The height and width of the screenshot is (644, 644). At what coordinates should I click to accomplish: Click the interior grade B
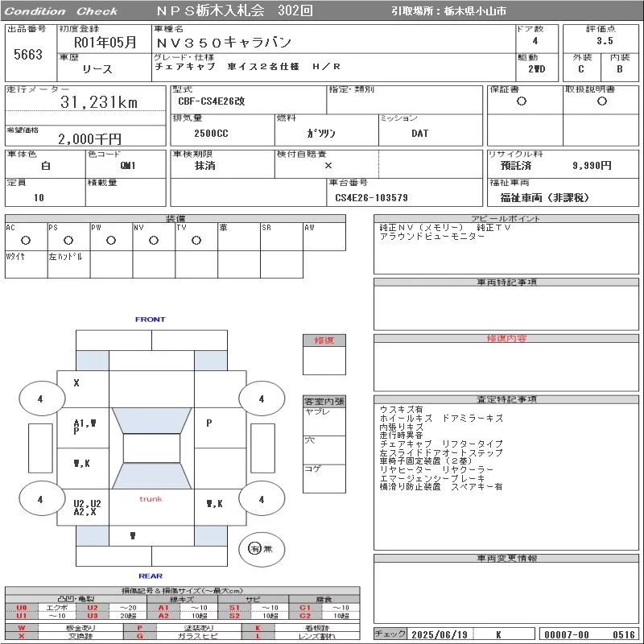[x=619, y=69]
